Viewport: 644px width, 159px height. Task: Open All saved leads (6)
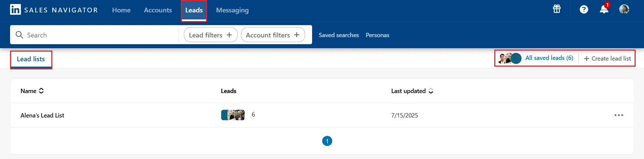tap(549, 58)
